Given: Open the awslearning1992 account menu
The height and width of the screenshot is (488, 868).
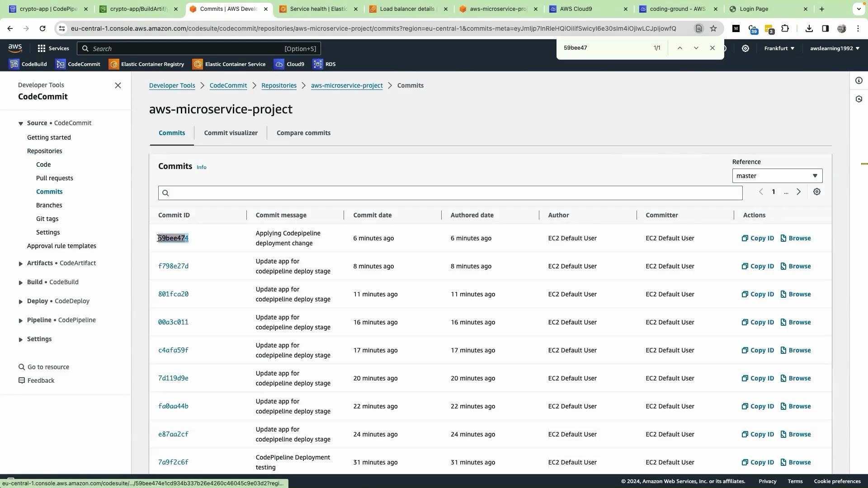Looking at the screenshot, I should pyautogui.click(x=835, y=48).
